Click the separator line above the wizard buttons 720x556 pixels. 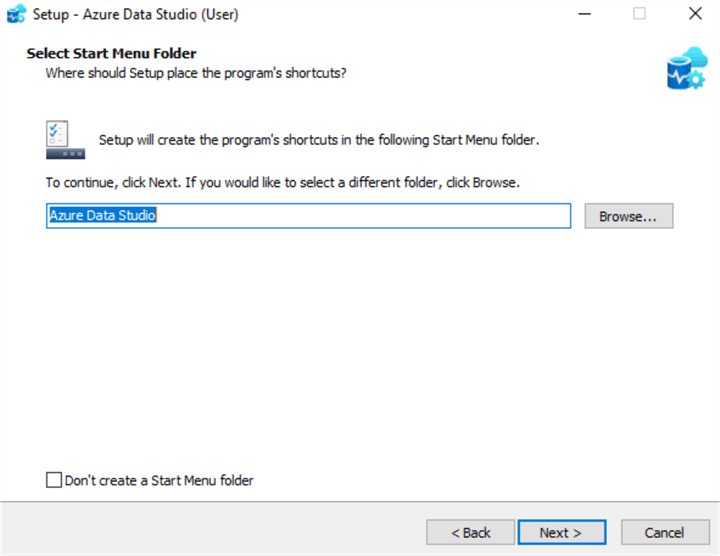click(360, 502)
